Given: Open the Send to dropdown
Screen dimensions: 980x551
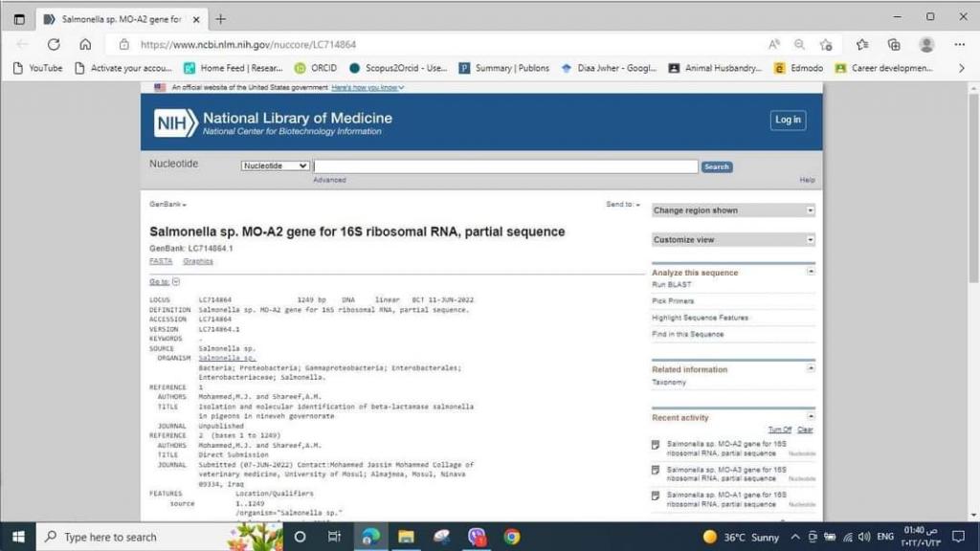Looking at the screenshot, I should click(623, 204).
